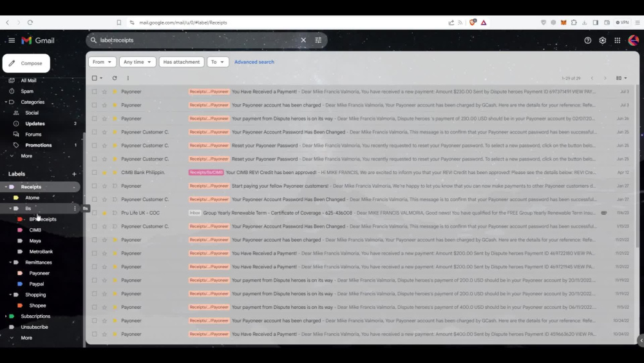Open the Bs label options menu
The image size is (644, 363).
[x=75, y=208]
